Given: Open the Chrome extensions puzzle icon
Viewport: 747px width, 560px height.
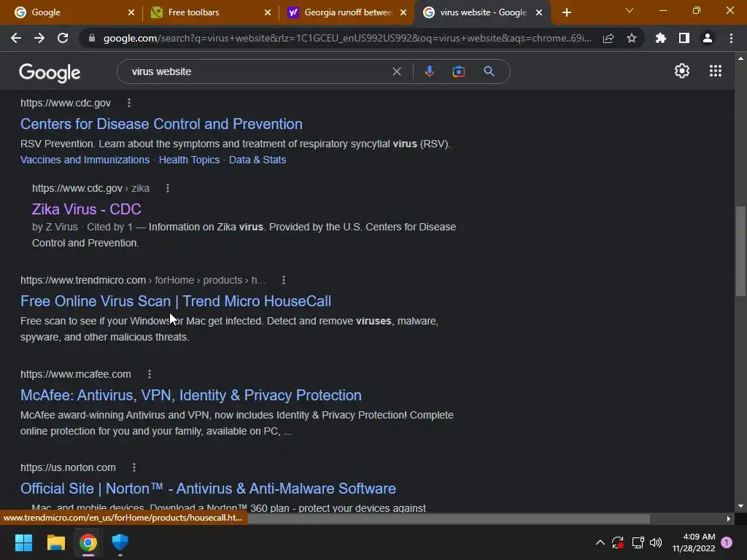Looking at the screenshot, I should [661, 38].
